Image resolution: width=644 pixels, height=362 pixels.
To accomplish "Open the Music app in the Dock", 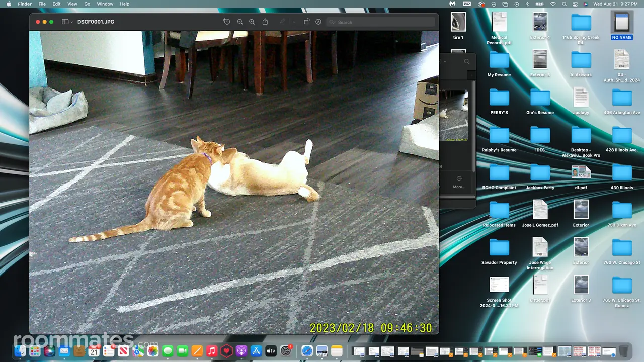I will tap(212, 351).
